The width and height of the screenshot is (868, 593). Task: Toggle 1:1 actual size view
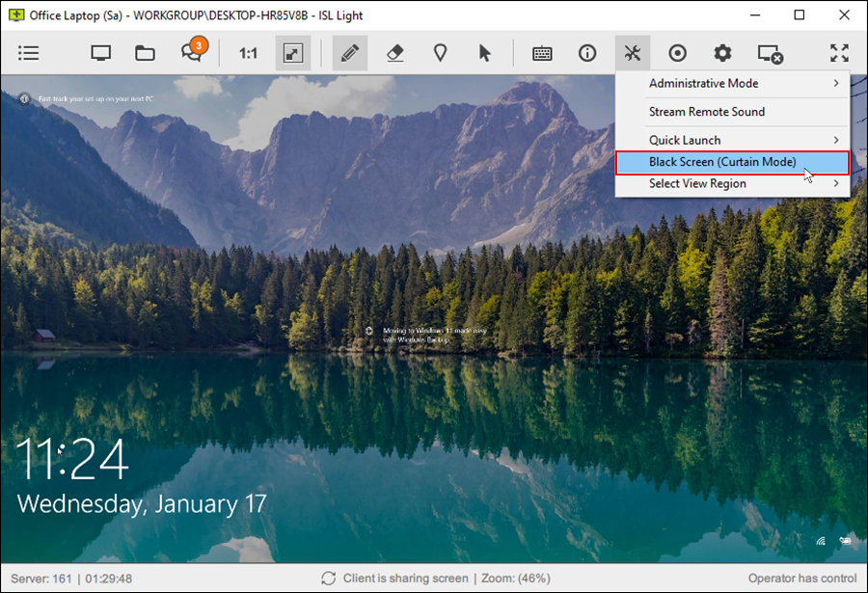(248, 53)
